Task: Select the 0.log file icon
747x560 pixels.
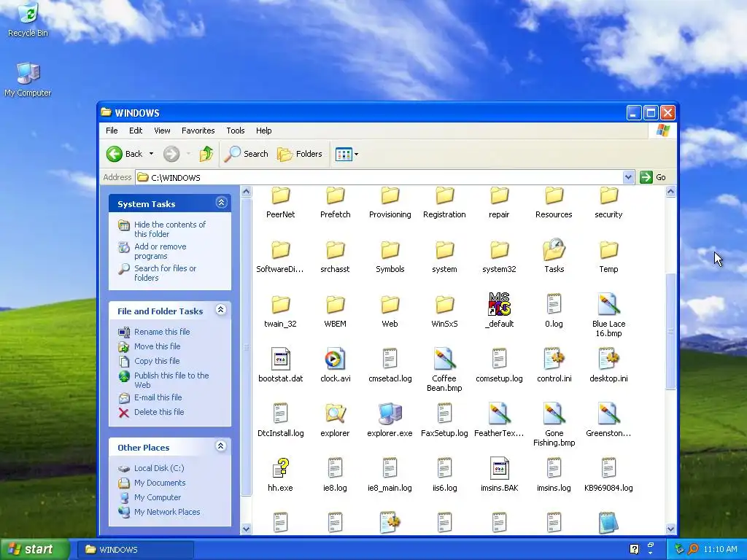Action: (554, 304)
